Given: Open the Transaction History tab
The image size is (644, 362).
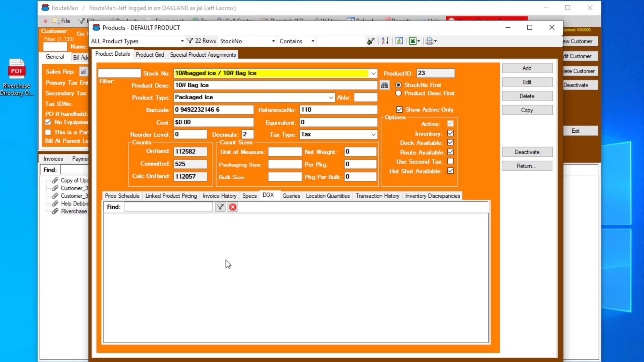Looking at the screenshot, I should point(377,196).
